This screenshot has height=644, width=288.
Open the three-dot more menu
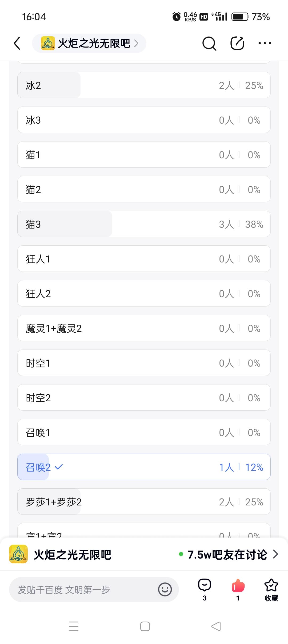[x=265, y=43]
